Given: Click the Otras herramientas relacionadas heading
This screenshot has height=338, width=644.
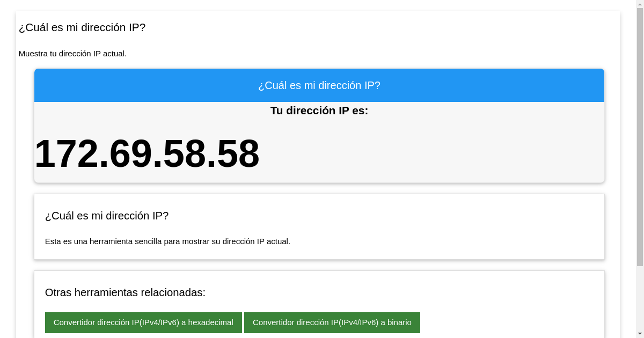Looking at the screenshot, I should pos(125,292).
